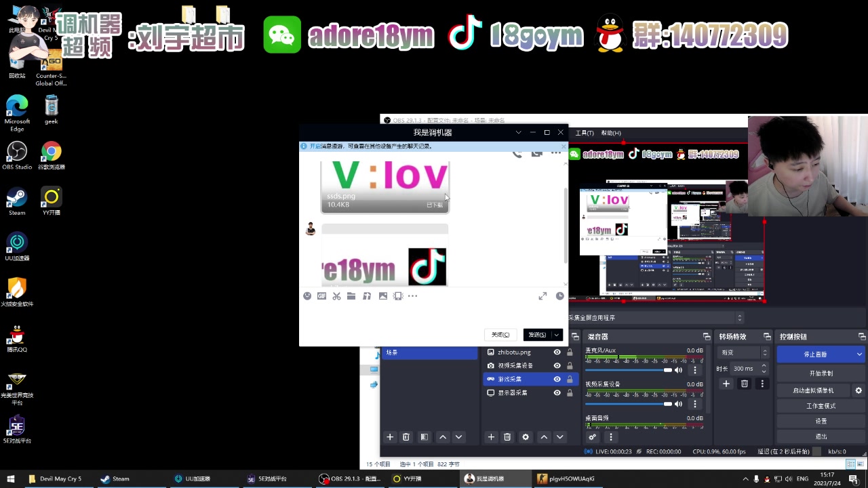Mute the 视频采集设备 audio channel
868x488 pixels.
tap(679, 404)
